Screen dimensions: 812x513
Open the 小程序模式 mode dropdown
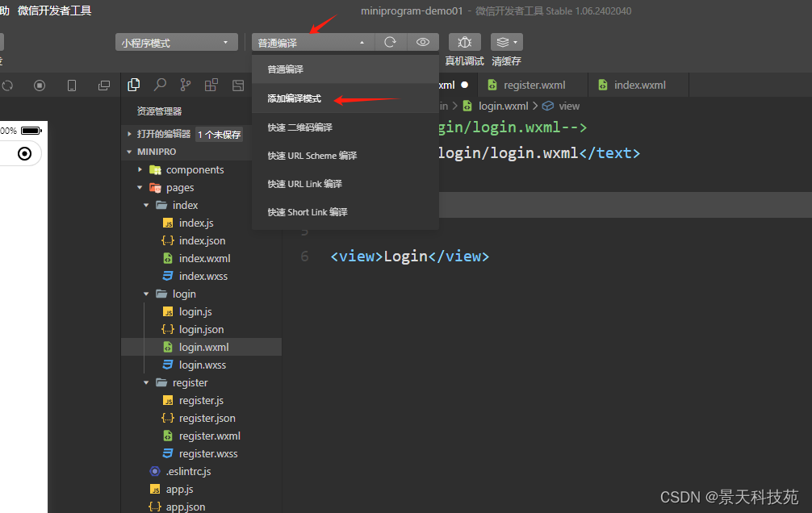[177, 43]
